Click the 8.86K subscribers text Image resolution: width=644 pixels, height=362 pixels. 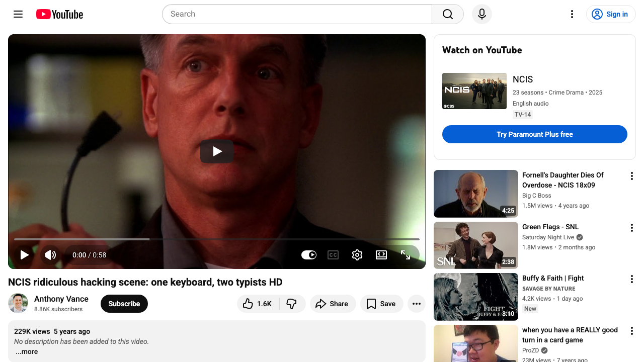click(58, 309)
